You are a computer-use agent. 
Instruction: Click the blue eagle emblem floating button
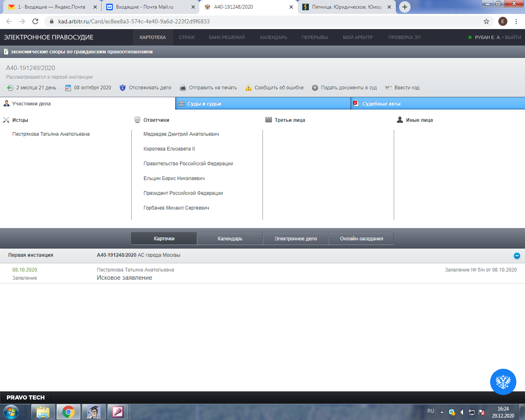[x=503, y=382]
